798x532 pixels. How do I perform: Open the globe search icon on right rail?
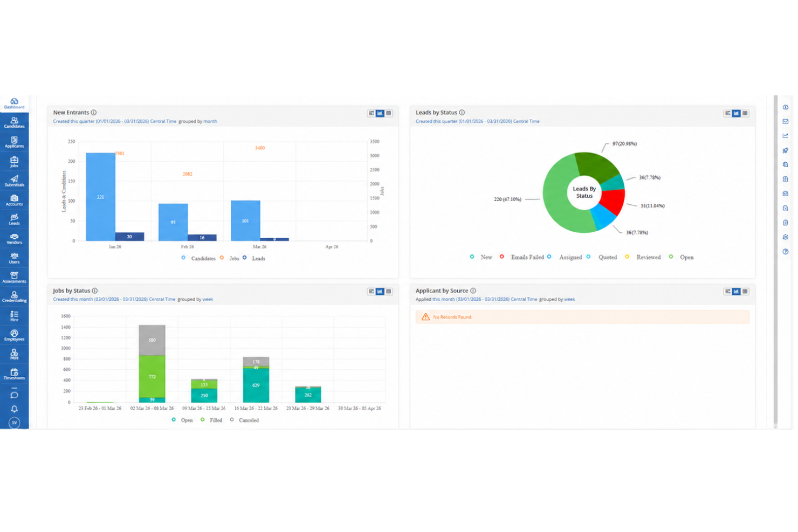click(785, 165)
